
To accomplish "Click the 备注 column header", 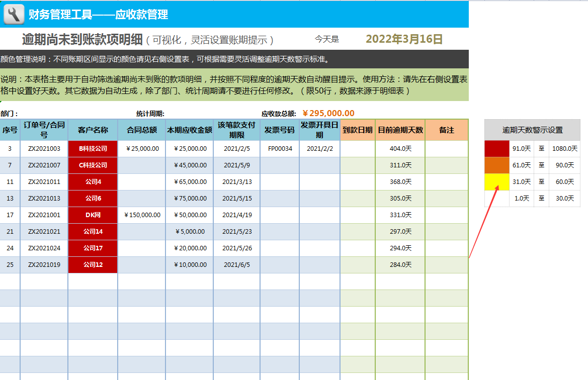I will (446, 130).
